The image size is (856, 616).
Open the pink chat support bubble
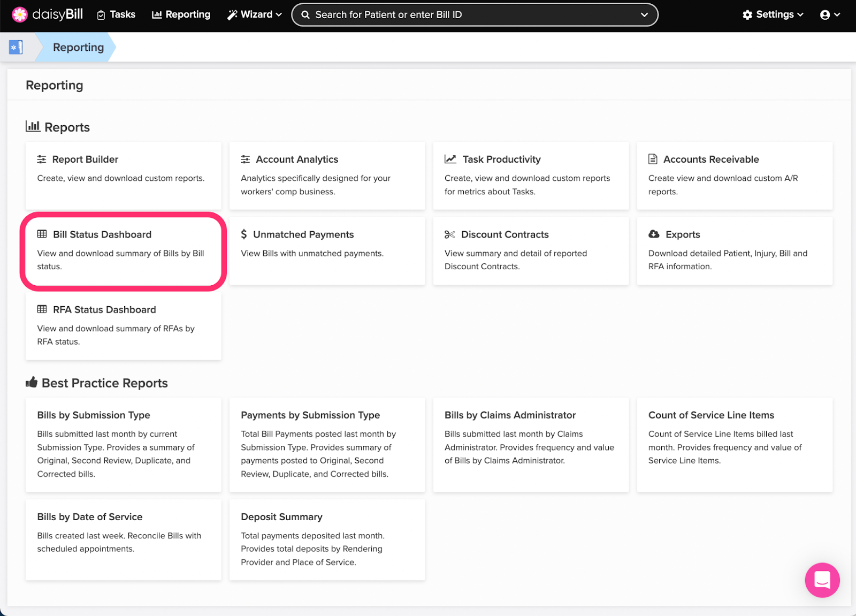822,580
